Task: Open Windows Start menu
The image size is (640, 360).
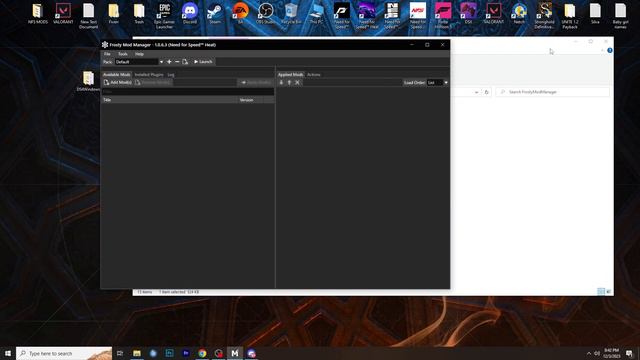Action: pos(8,353)
